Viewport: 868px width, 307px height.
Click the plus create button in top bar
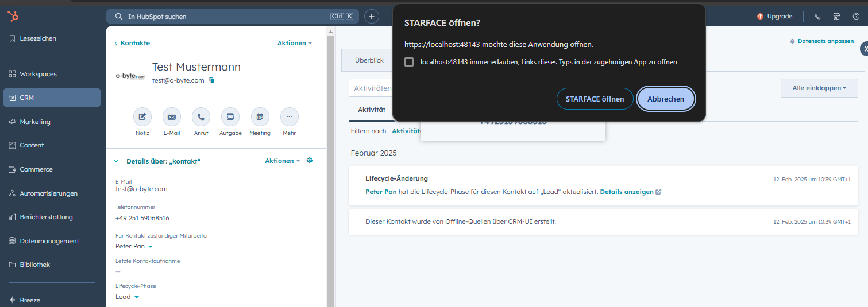[372, 17]
